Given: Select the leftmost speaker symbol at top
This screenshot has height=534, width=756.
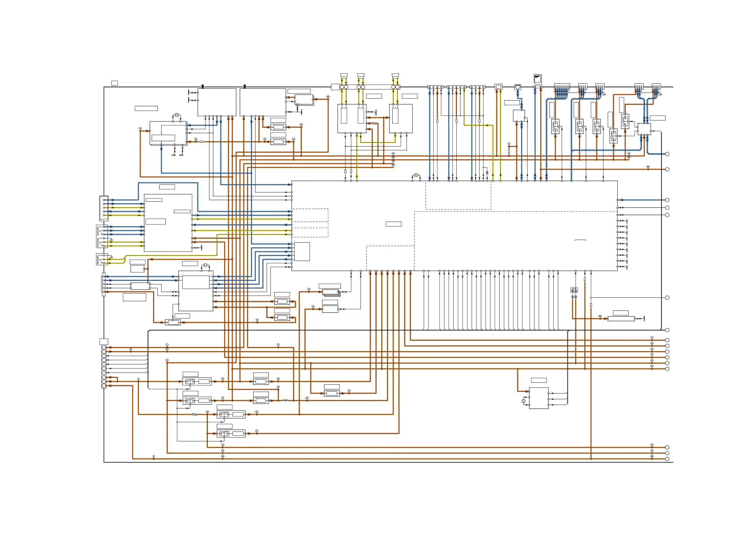Looking at the screenshot, I should tap(344, 76).
